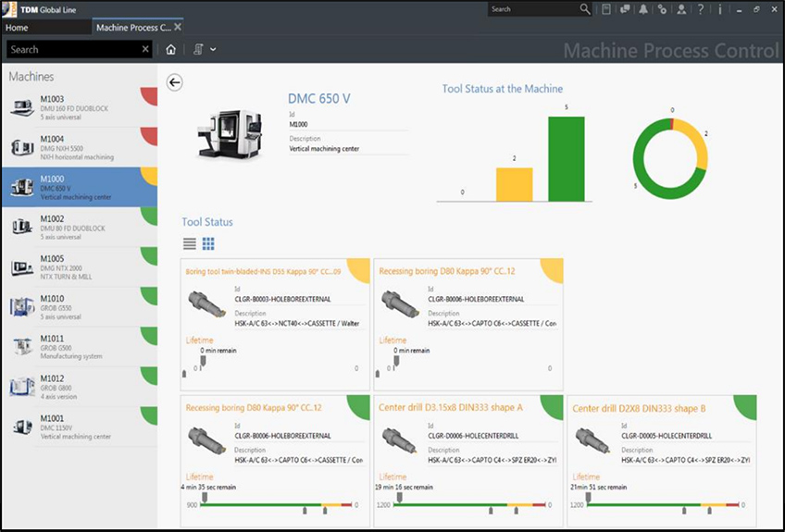Image resolution: width=785 pixels, height=532 pixels.
Task: Select machine M1000 DMC 650 V
Action: point(80,187)
